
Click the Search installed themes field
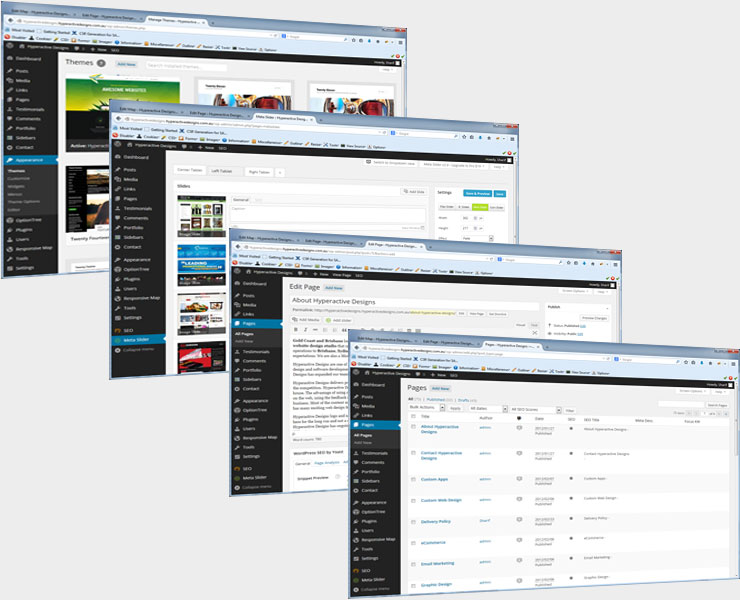[x=186, y=66]
